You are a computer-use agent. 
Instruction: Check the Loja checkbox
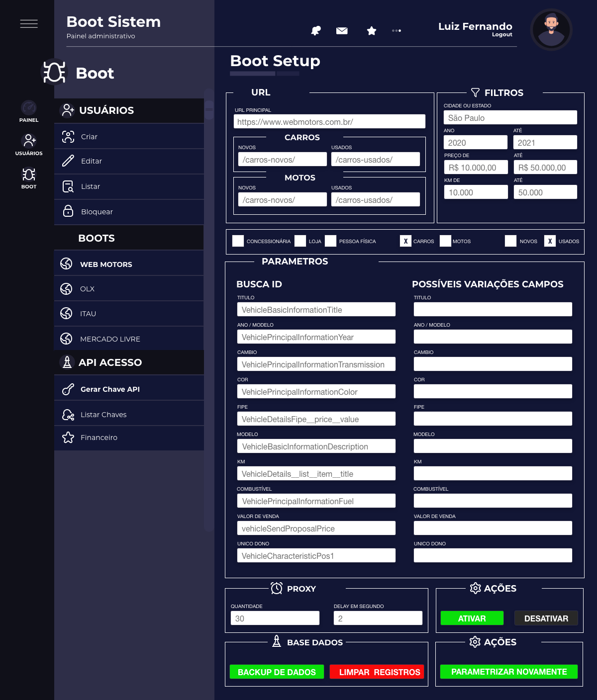tap(300, 241)
